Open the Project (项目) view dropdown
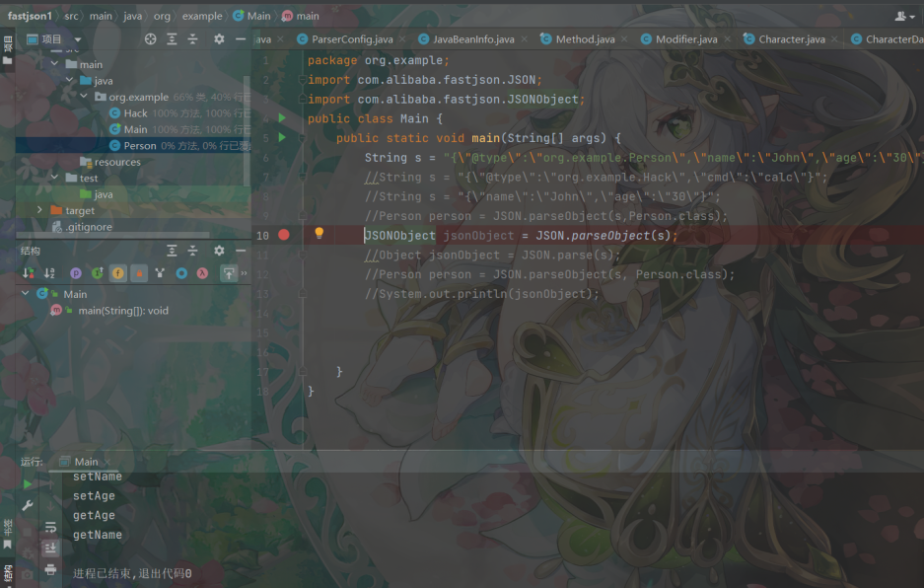Screen dimensions: 924x588 (77, 39)
